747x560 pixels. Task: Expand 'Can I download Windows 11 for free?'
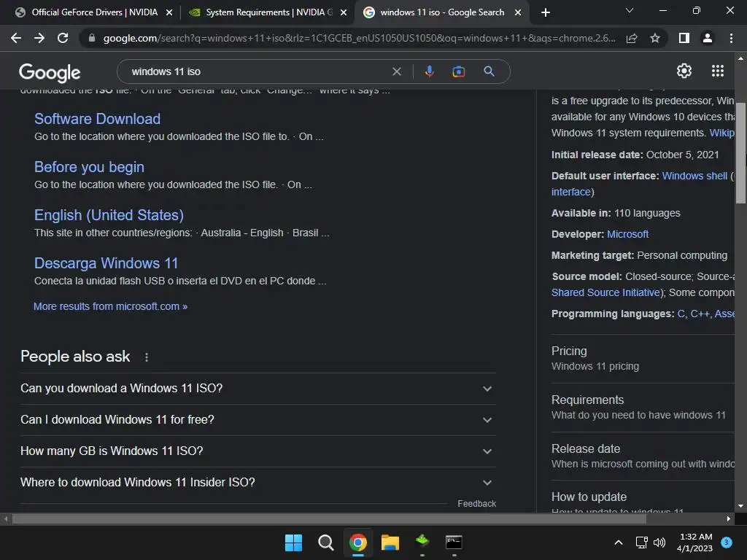point(258,420)
